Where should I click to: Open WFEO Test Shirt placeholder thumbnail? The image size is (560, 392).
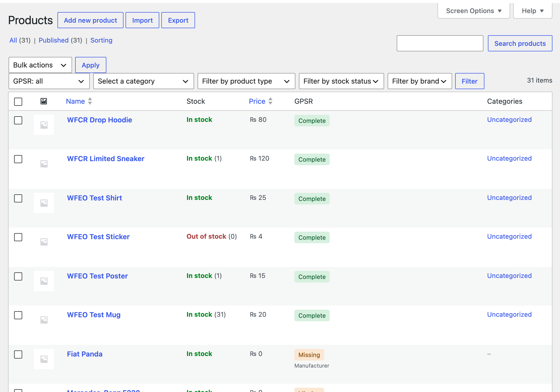pyautogui.click(x=44, y=203)
